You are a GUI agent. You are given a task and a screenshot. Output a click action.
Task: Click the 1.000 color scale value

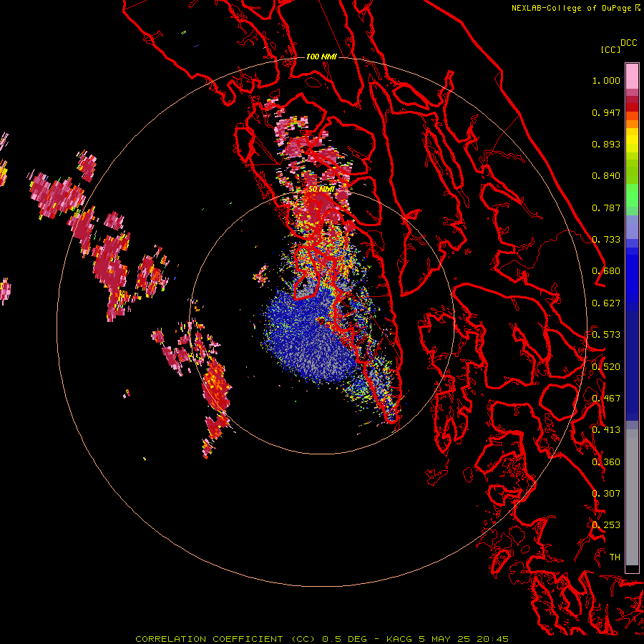[x=606, y=80]
